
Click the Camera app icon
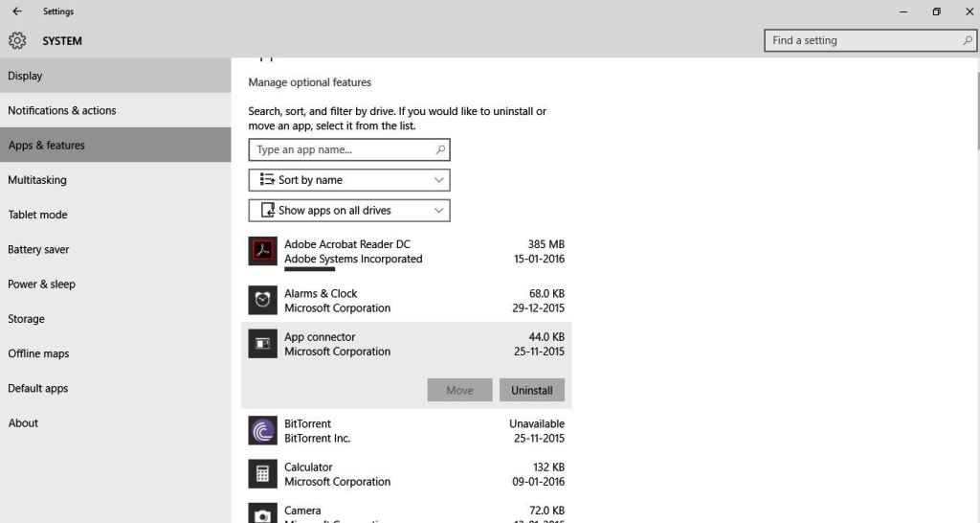tap(262, 513)
